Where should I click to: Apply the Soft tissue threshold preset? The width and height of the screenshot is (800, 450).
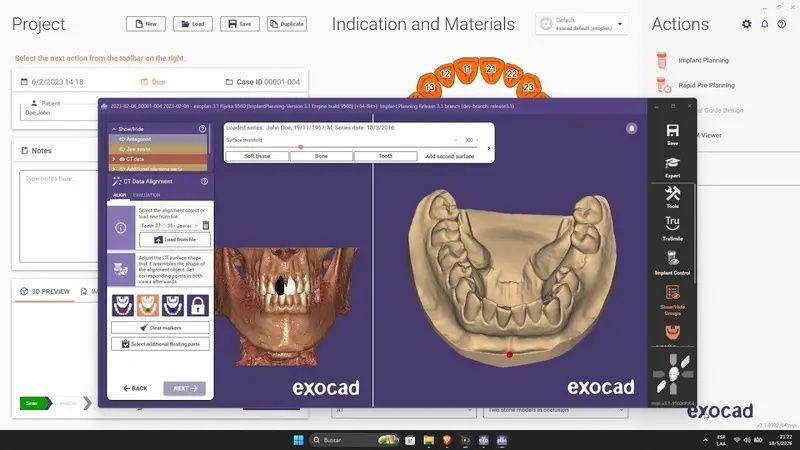pos(257,156)
